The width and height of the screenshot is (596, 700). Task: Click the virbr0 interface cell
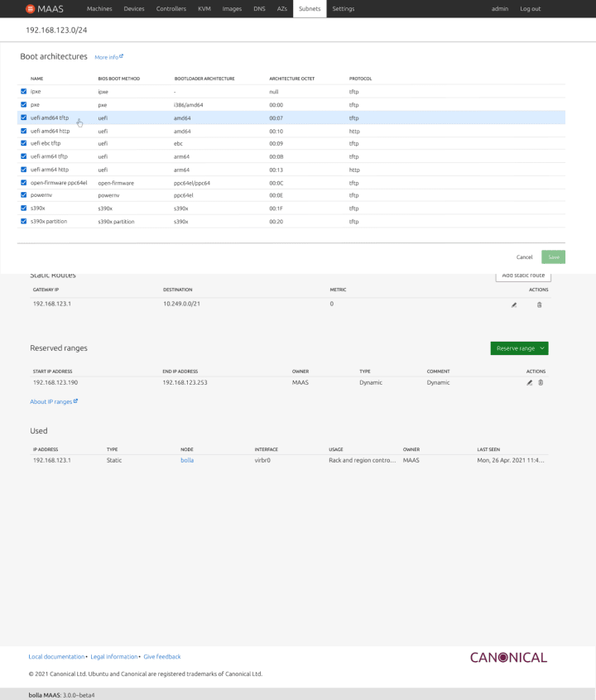pyautogui.click(x=262, y=460)
